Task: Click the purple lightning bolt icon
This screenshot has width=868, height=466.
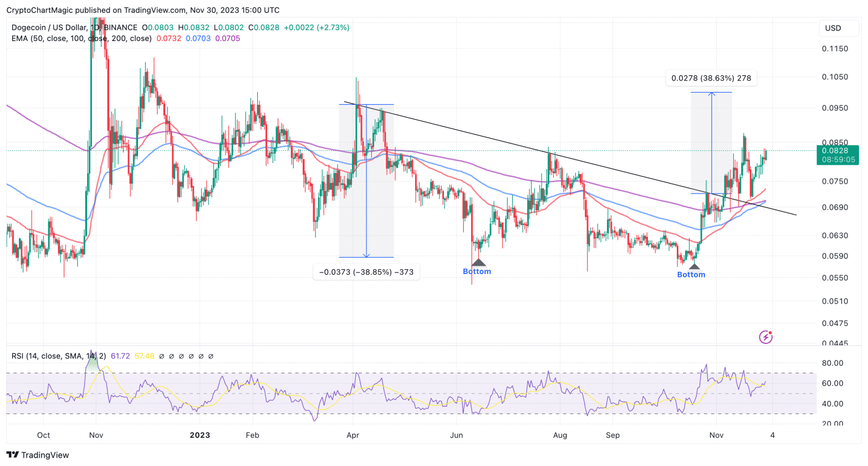Action: point(765,337)
